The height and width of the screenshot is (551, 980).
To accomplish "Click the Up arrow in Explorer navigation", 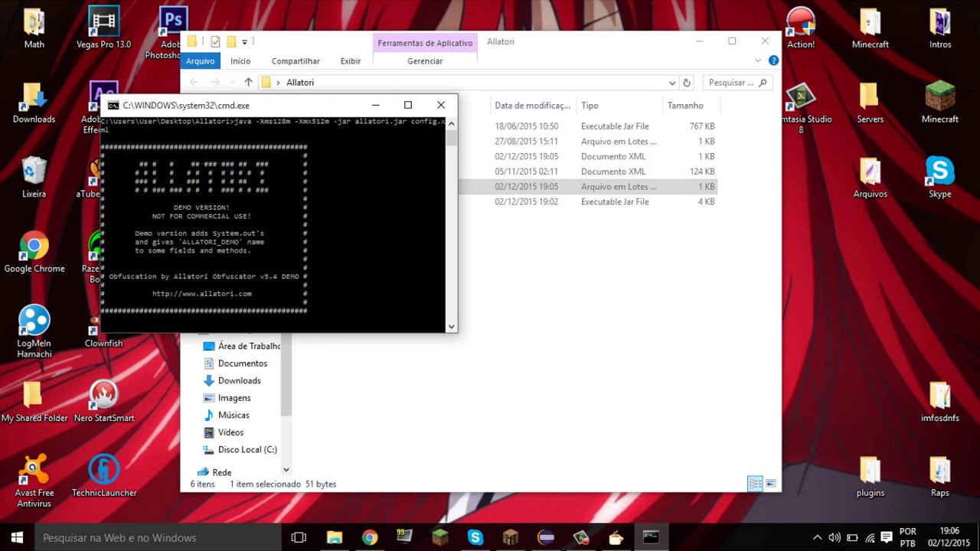I will (248, 82).
